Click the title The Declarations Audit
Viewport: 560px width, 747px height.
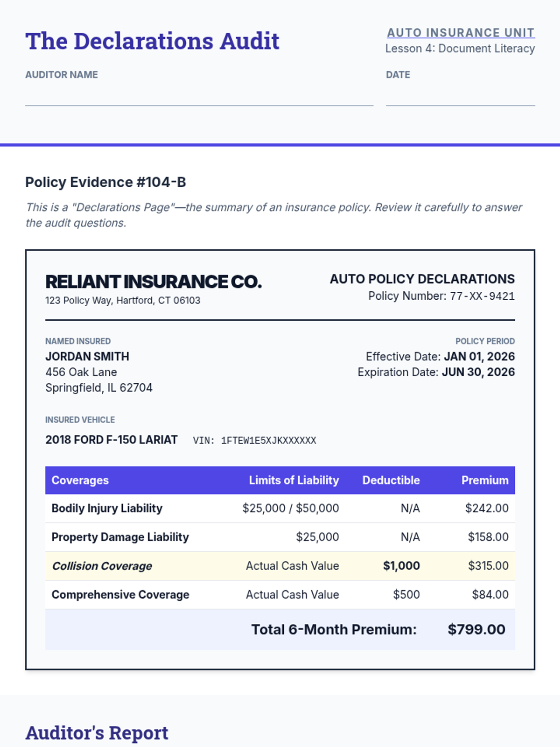point(152,41)
